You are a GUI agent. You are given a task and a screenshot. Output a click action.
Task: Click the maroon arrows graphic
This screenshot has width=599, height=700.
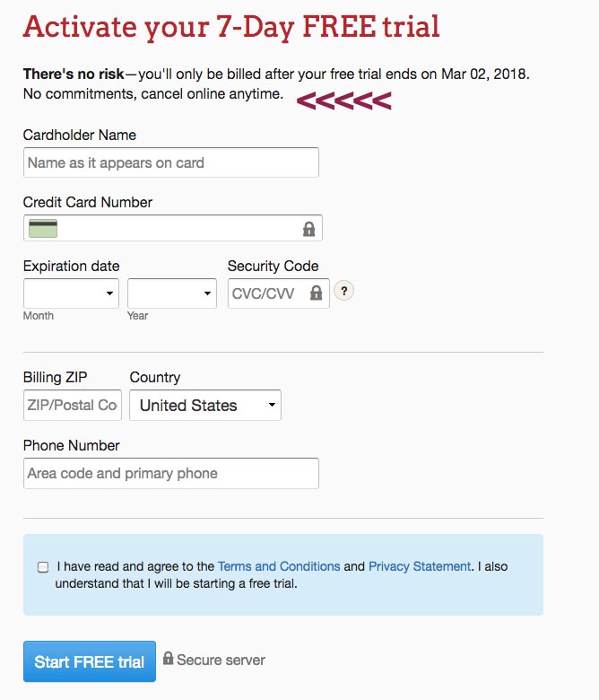(x=343, y=101)
